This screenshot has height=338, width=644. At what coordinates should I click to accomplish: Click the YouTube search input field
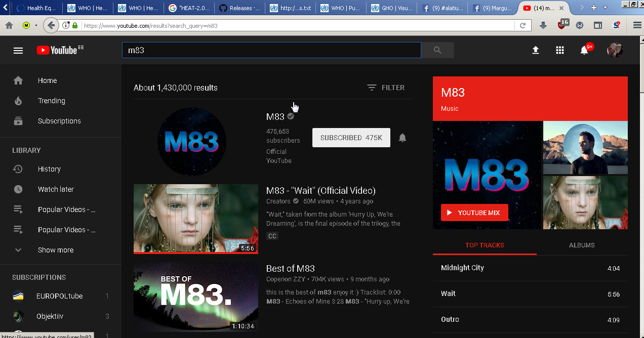(x=271, y=50)
